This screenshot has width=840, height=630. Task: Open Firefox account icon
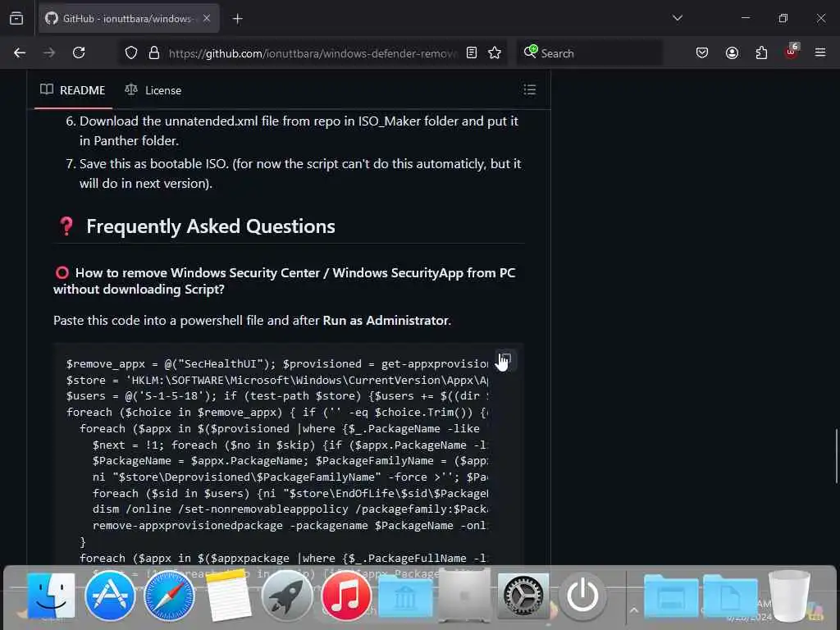click(x=732, y=53)
